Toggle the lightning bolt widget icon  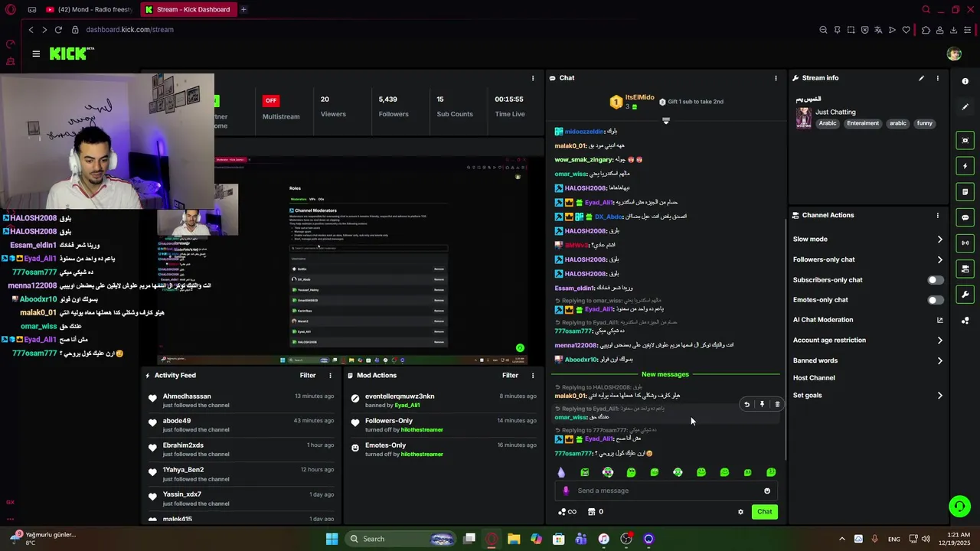[965, 166]
